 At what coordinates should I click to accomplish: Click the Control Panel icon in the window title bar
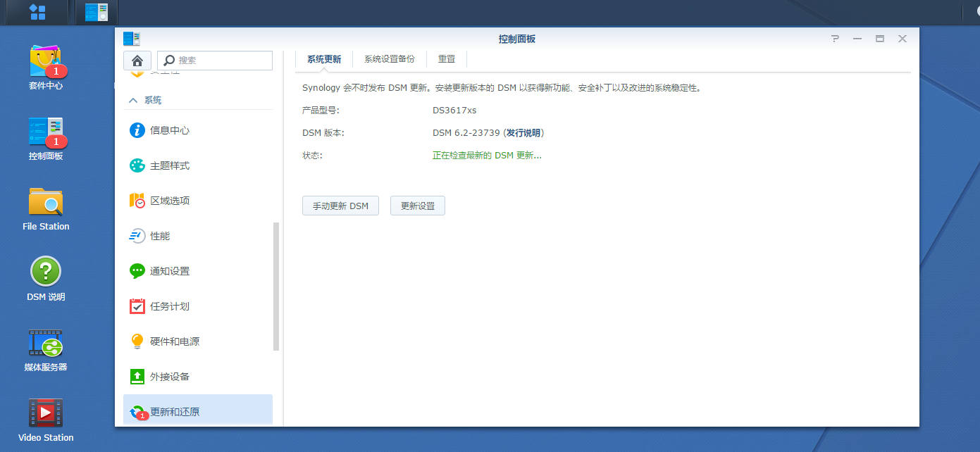tap(132, 39)
